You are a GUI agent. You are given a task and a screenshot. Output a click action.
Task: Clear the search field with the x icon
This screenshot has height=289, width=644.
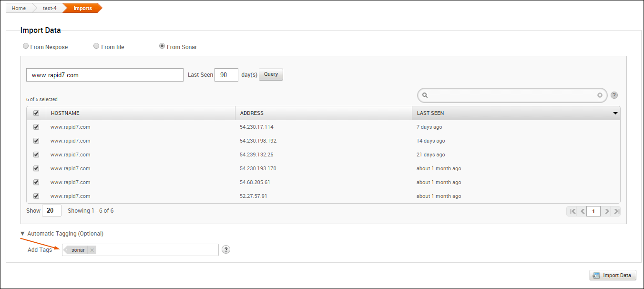pyautogui.click(x=600, y=95)
